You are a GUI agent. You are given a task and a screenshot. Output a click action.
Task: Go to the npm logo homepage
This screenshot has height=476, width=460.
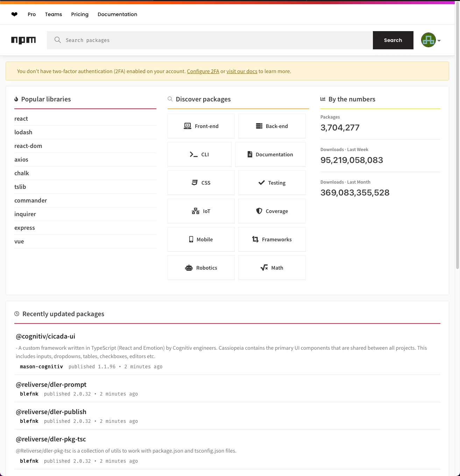[23, 40]
